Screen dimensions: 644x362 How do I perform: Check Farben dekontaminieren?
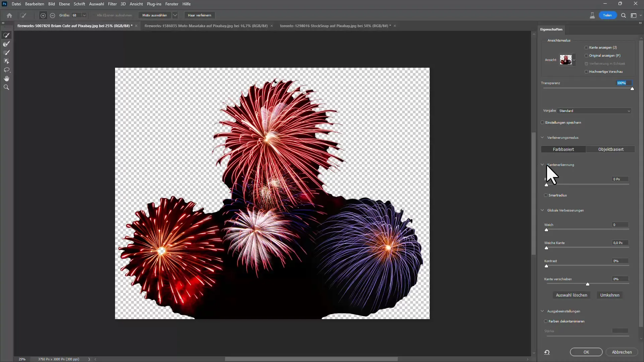(x=546, y=321)
